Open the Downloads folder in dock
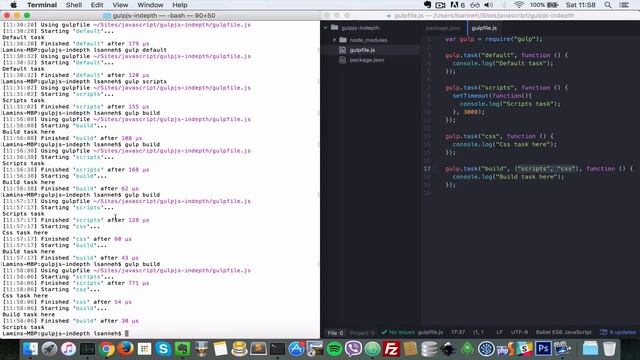Viewport: 640px width, 360px height. (x=590, y=349)
